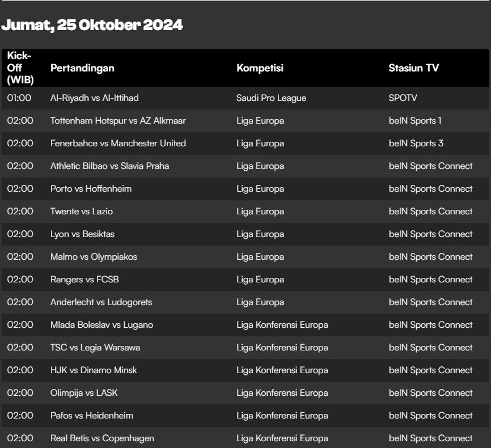Viewport: 491px width, 448px height.
Task: Click the beIN Sports 1 station cell
Action: 415,121
